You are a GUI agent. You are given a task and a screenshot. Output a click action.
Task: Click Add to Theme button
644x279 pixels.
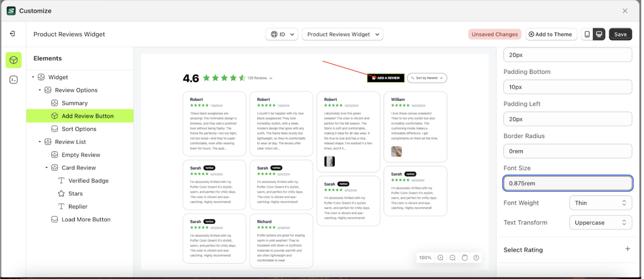(551, 34)
